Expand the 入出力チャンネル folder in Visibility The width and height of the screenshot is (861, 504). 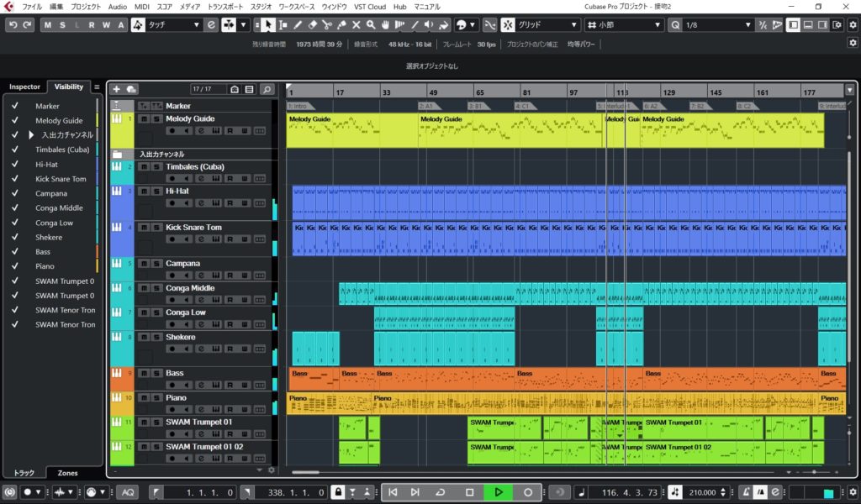click(32, 135)
